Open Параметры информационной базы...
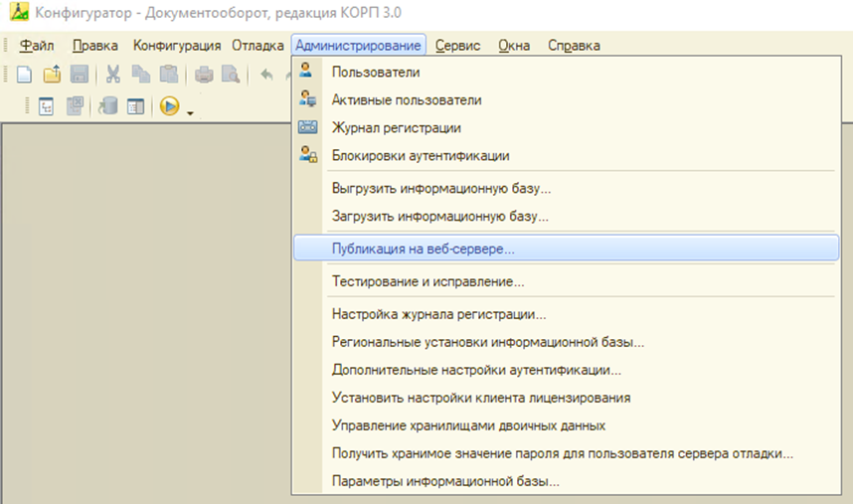The image size is (853, 504). (567, 480)
